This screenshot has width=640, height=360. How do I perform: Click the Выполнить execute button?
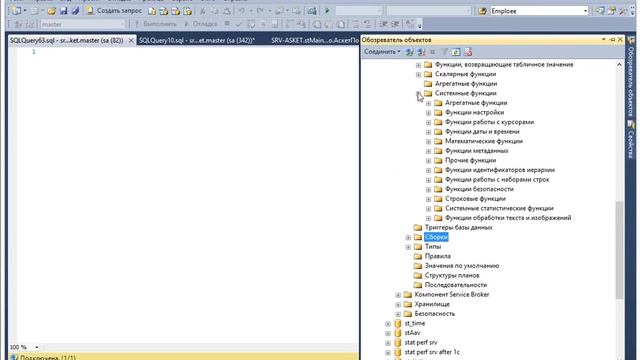tap(156, 24)
